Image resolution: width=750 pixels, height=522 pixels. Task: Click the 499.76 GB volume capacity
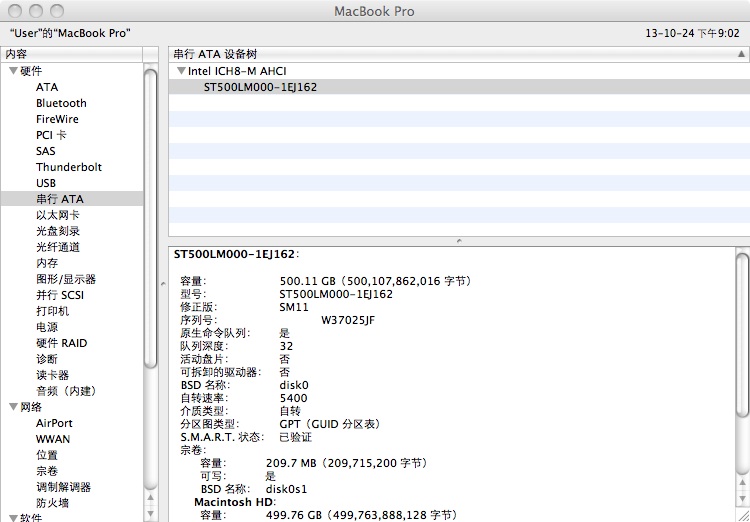[361, 515]
